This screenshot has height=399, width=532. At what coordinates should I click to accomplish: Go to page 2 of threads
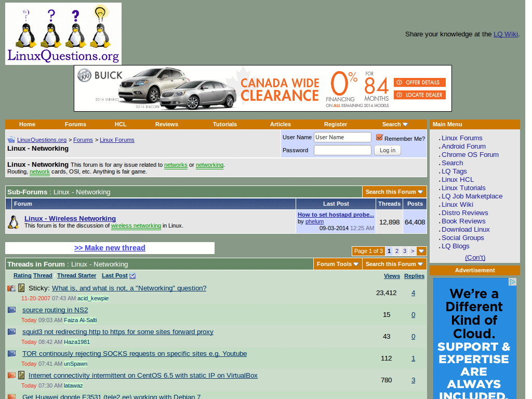[396, 251]
